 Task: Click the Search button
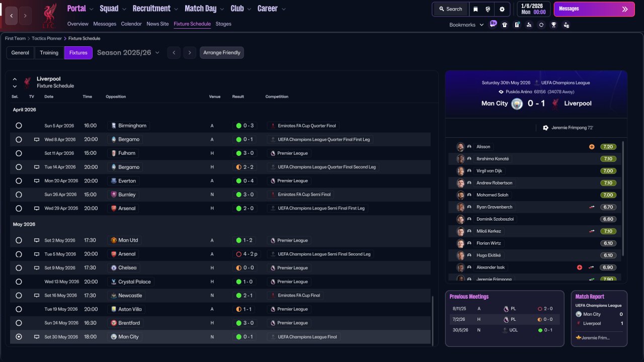point(450,9)
